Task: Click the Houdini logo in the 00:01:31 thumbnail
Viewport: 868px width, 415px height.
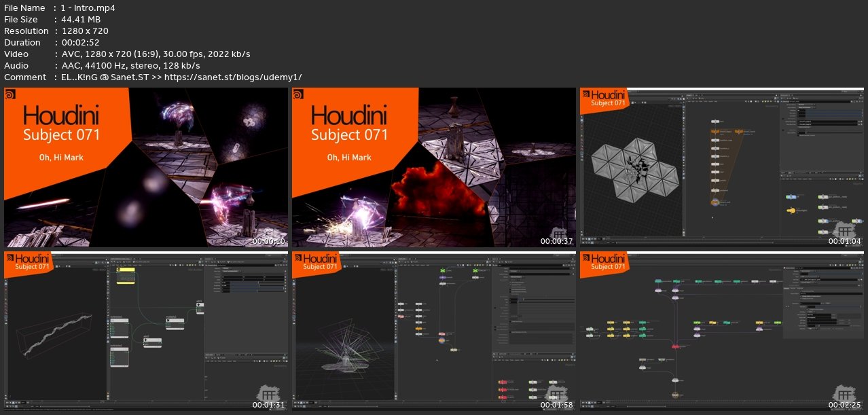Action: 10,257
